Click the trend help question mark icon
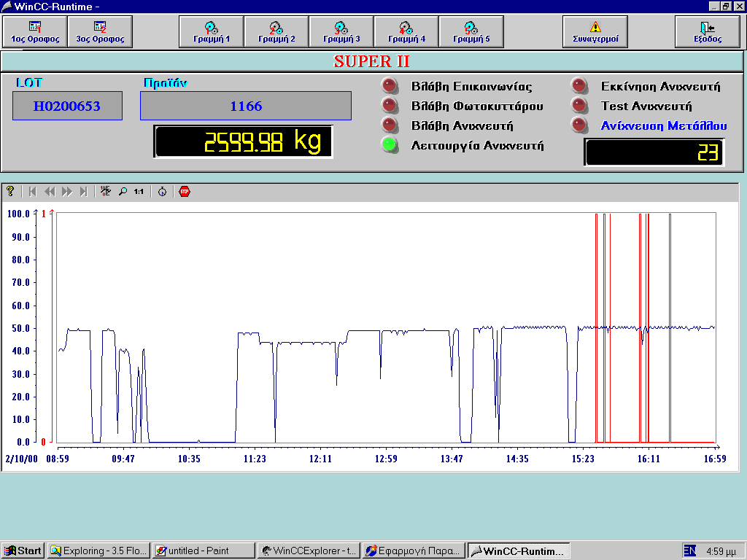This screenshot has width=747, height=560. click(10, 192)
